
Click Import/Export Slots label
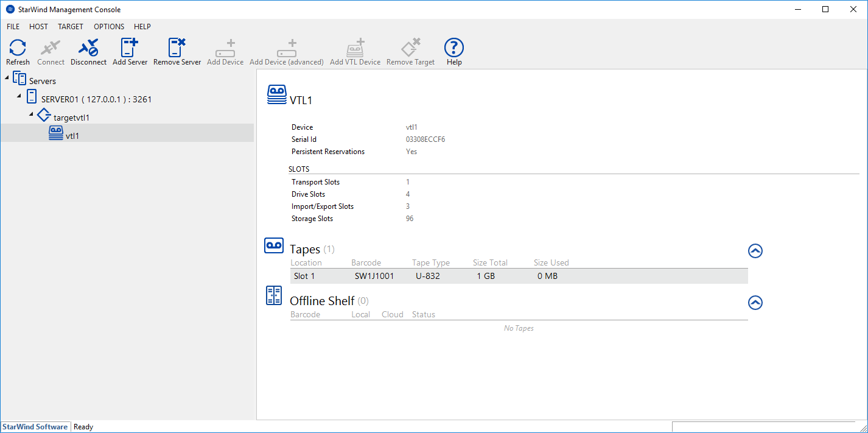pos(323,206)
